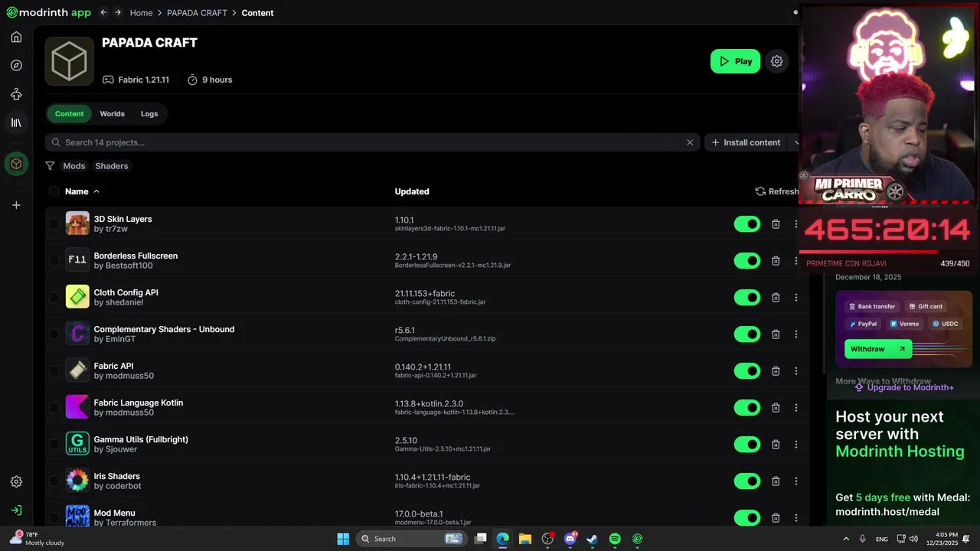Filter by Shaders

coord(112,166)
